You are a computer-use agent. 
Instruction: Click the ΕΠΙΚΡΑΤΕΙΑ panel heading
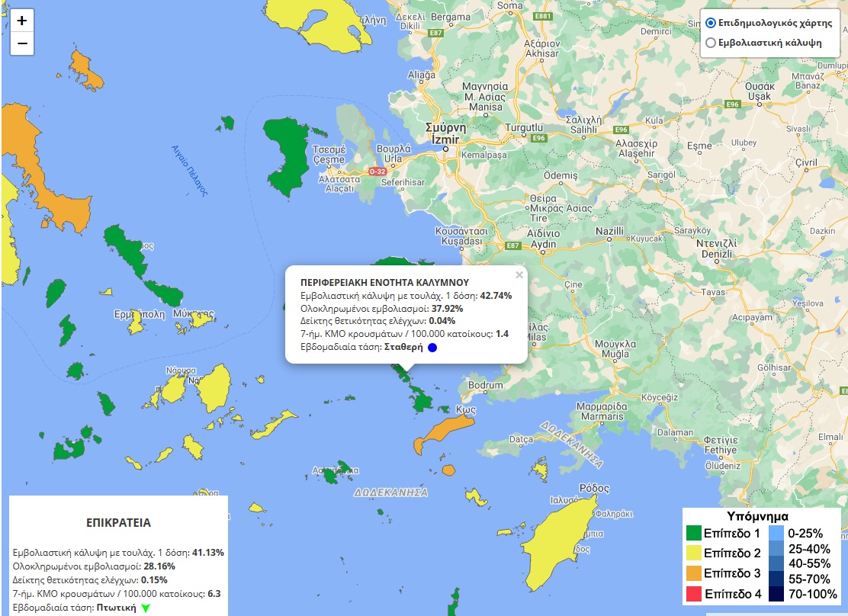pyautogui.click(x=118, y=523)
